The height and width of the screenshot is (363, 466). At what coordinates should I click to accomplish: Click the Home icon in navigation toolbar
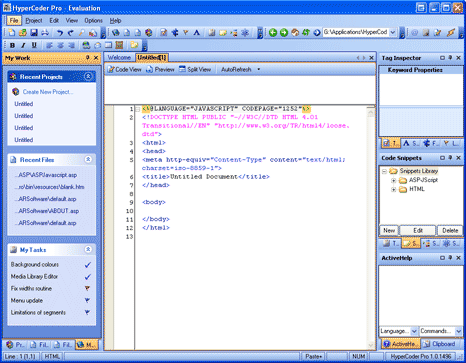tap(295, 33)
